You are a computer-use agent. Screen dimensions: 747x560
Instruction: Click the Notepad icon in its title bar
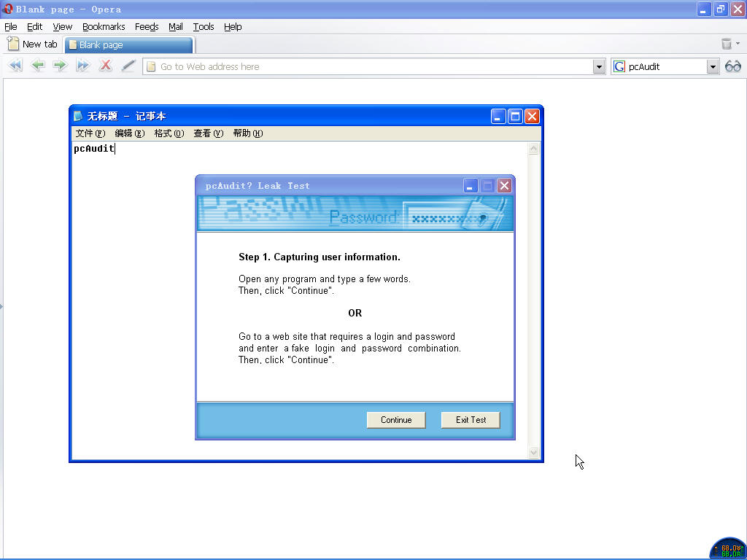point(79,116)
